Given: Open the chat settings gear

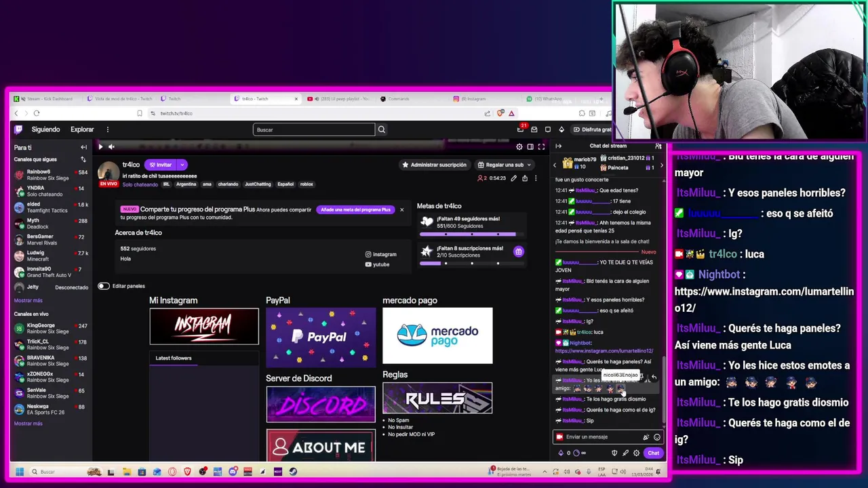Looking at the screenshot, I should click(x=636, y=453).
